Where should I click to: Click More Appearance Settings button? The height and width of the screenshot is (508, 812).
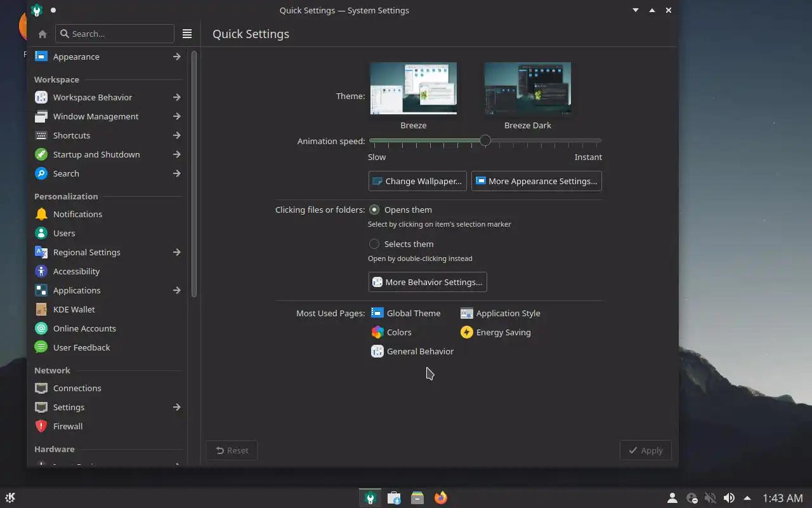coord(537,181)
